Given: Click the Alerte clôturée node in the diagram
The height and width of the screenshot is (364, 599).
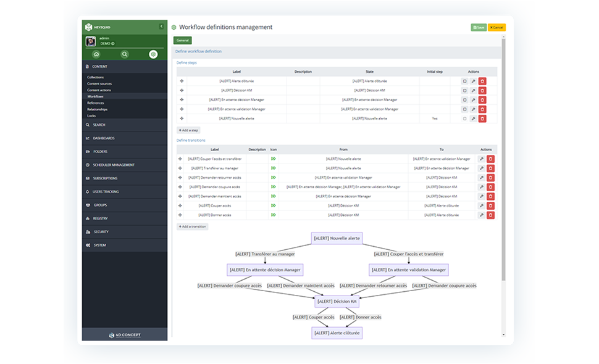Looking at the screenshot, I should (x=337, y=333).
